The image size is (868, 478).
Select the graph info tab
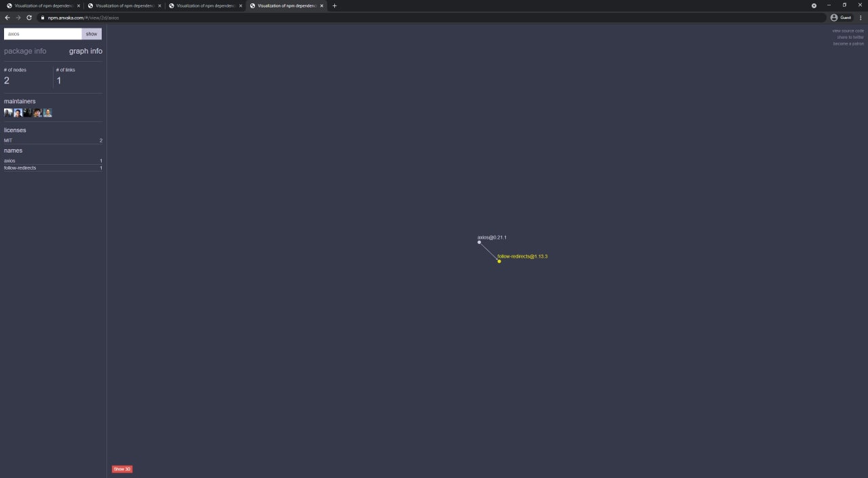[x=85, y=51]
